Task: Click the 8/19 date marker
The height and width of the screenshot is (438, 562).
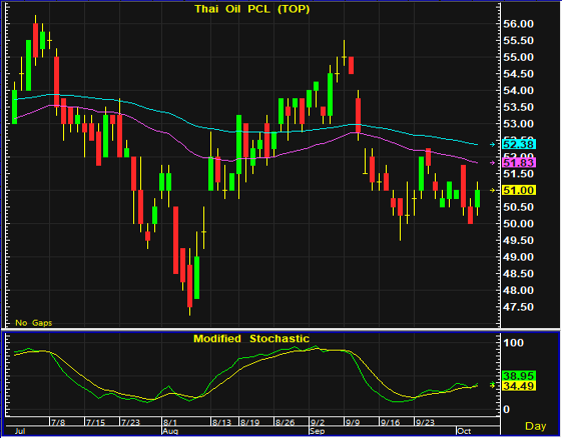Action: tap(250, 422)
